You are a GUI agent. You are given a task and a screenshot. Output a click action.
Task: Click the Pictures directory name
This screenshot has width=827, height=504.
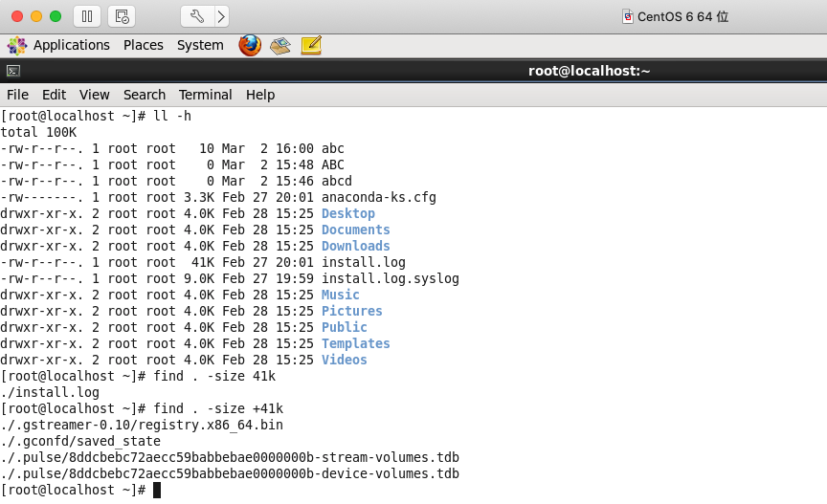tap(352, 312)
